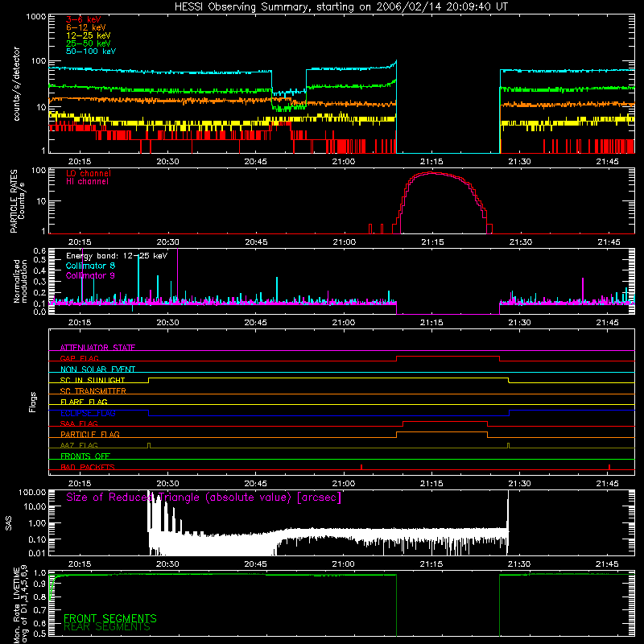Image resolution: width=644 pixels, height=644 pixels.
Task: Click the PARTICLE RATES axis label
Action: click(14, 200)
